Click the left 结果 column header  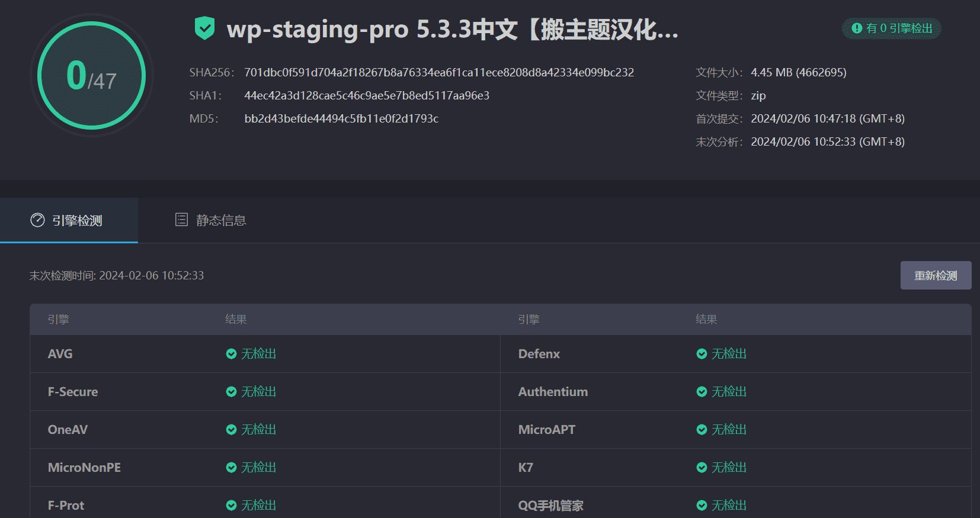click(x=236, y=320)
